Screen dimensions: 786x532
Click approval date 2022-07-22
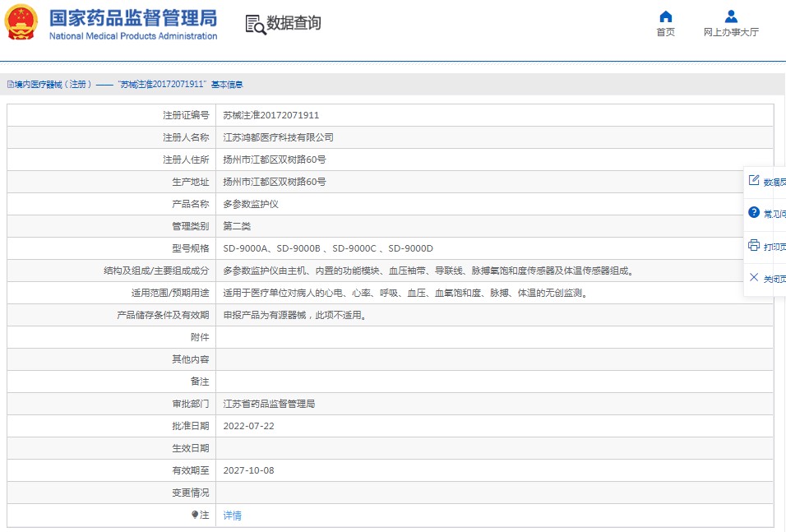point(248,426)
